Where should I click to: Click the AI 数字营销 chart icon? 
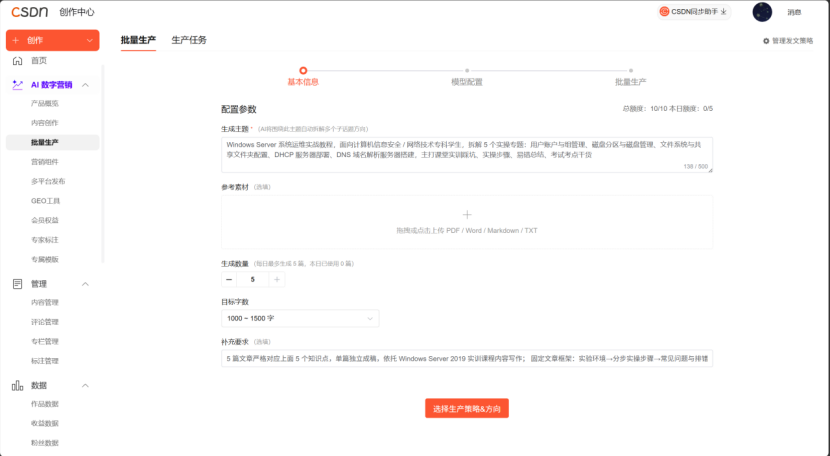pos(17,85)
